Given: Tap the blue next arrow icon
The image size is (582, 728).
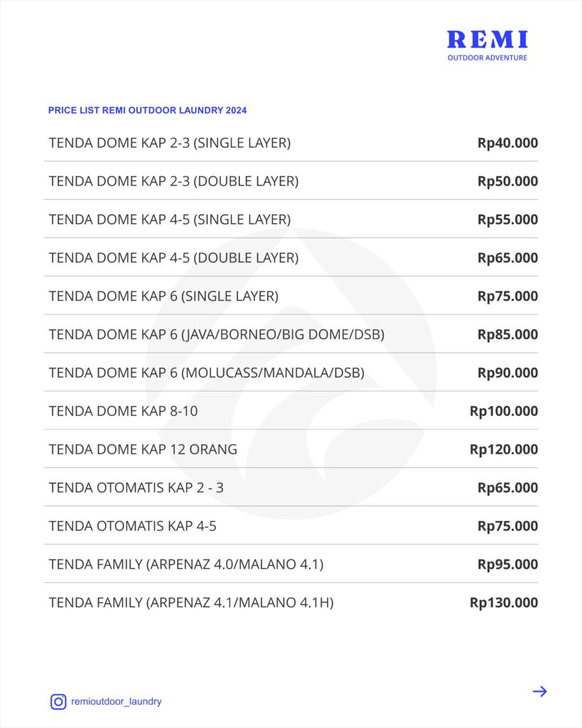Looking at the screenshot, I should point(540,691).
